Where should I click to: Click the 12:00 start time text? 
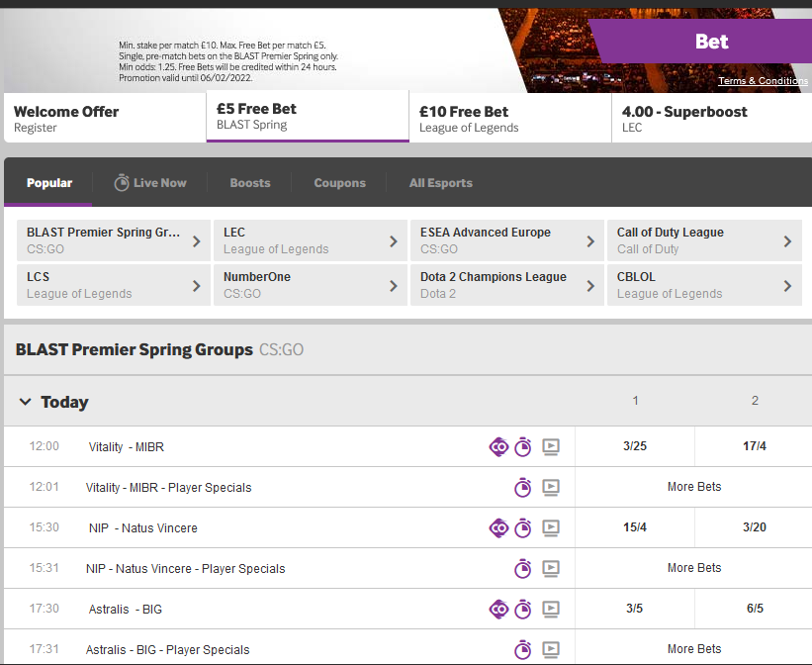point(45,446)
